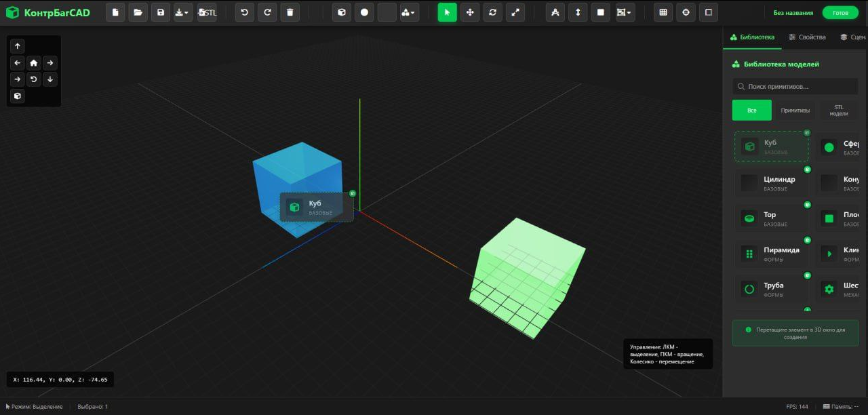Image resolution: width=868 pixels, height=415 pixels.
Task: Open the STL import tool
Action: [208, 12]
